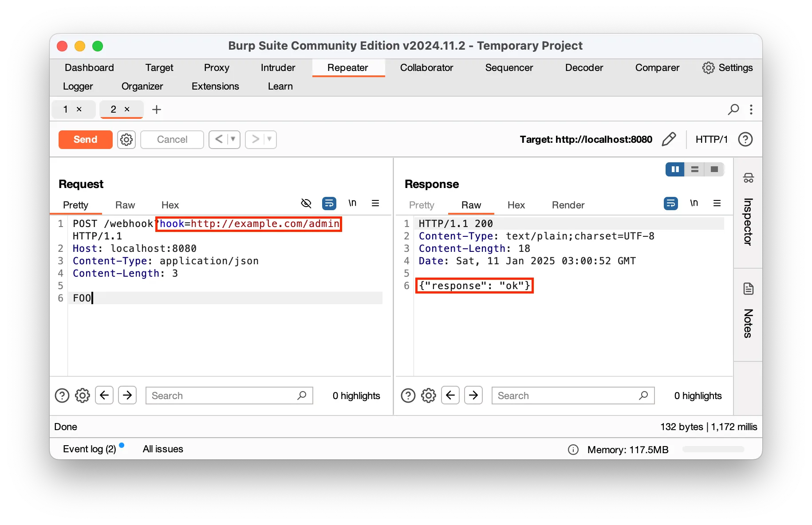812x525 pixels.
Task: Expand the history back dropdown arrow
Action: click(x=233, y=139)
